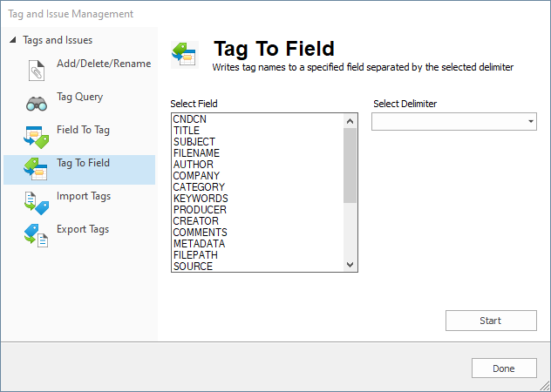Click the field list scrollbar thumb

pyautogui.click(x=350, y=166)
